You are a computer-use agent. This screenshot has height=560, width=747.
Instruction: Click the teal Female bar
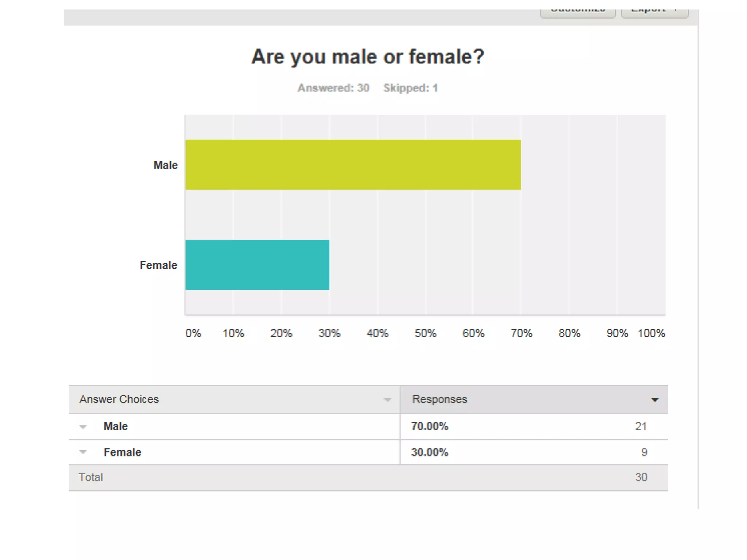tap(258, 265)
